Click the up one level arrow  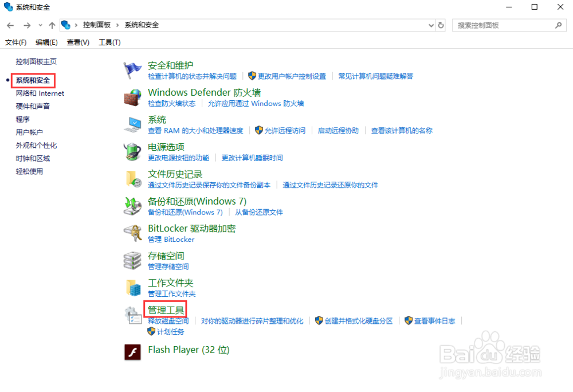pyautogui.click(x=52, y=25)
